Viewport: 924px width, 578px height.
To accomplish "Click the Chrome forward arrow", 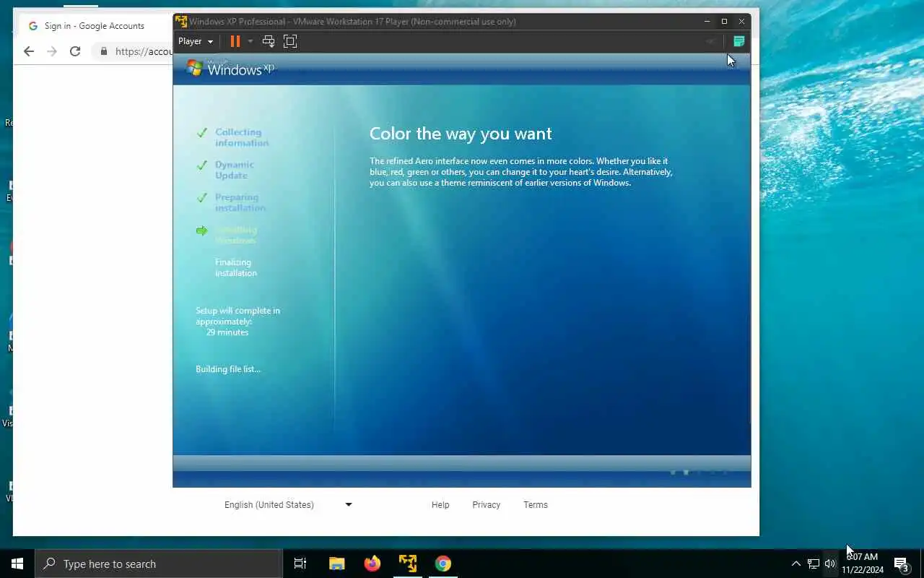I will (52, 51).
